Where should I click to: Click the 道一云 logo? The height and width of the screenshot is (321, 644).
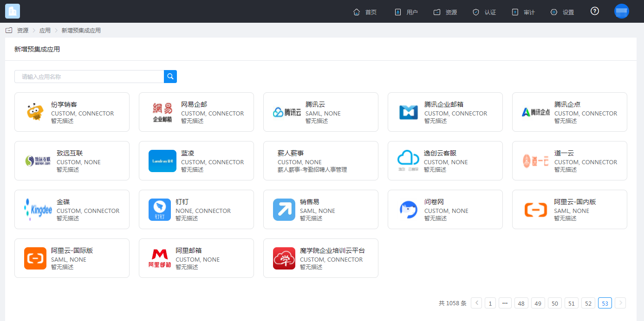[x=536, y=161]
